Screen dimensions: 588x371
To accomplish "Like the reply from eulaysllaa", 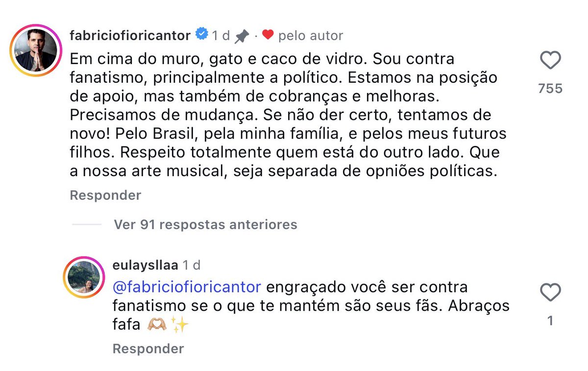I will [550, 293].
